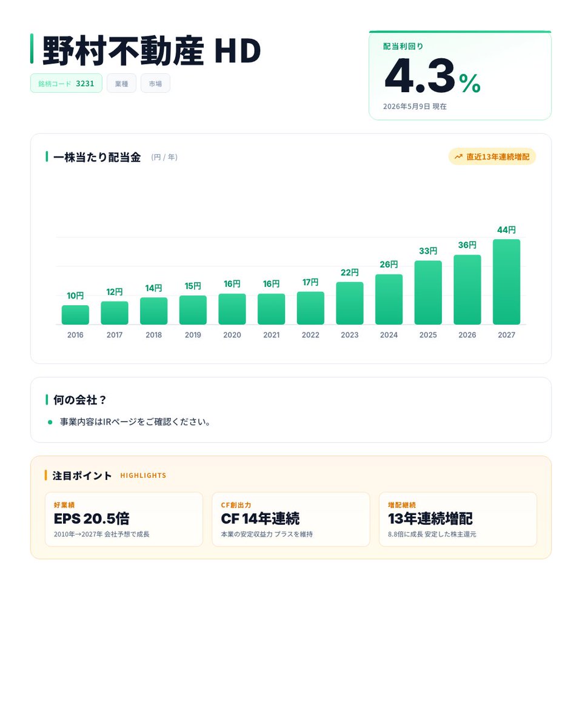This screenshot has height=728, width=582.
Task: Click the 好業績 card label
Action: pos(64,505)
